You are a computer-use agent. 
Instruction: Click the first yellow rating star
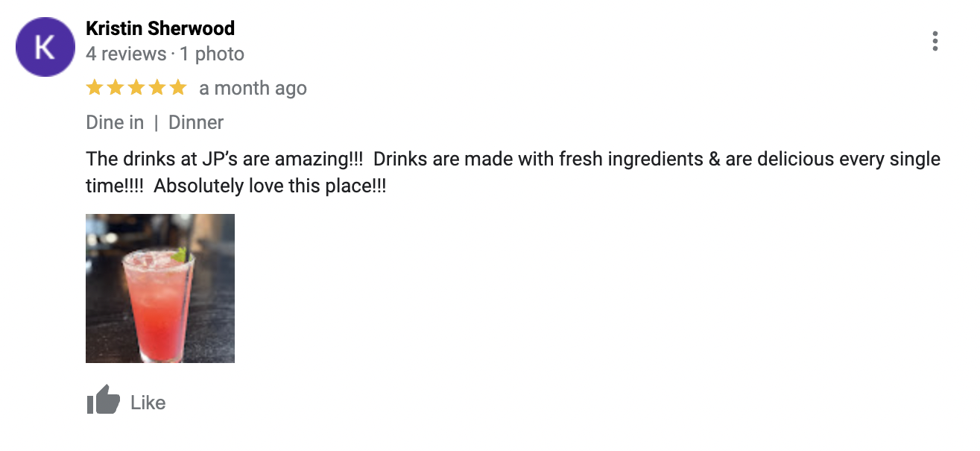[94, 88]
